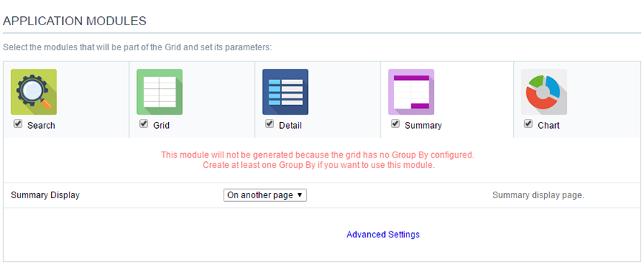This screenshot has width=644, height=267.
Task: Click the 'Select the modules' instruction text
Action: pos(137,47)
